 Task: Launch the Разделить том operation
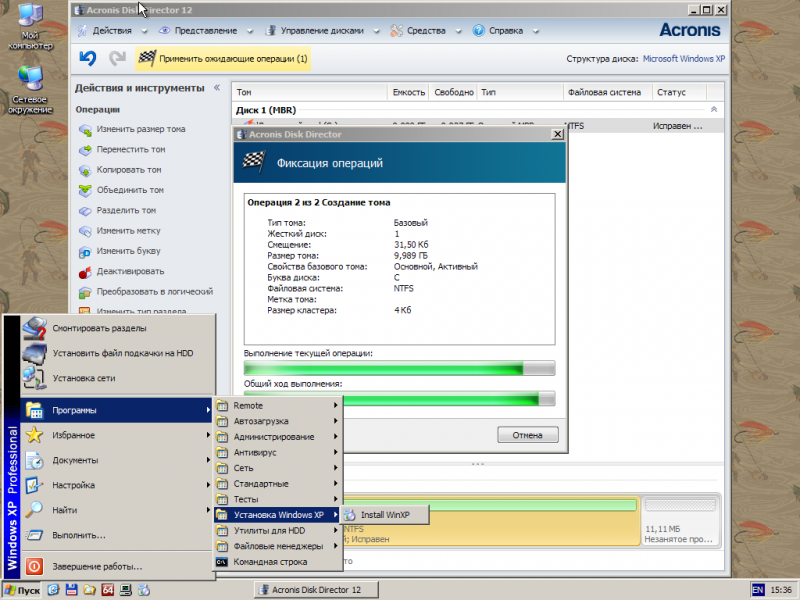coord(117,210)
